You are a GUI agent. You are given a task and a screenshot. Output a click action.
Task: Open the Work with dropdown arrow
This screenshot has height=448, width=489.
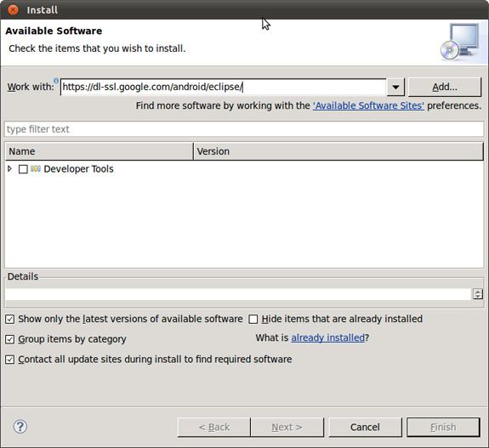(x=395, y=87)
